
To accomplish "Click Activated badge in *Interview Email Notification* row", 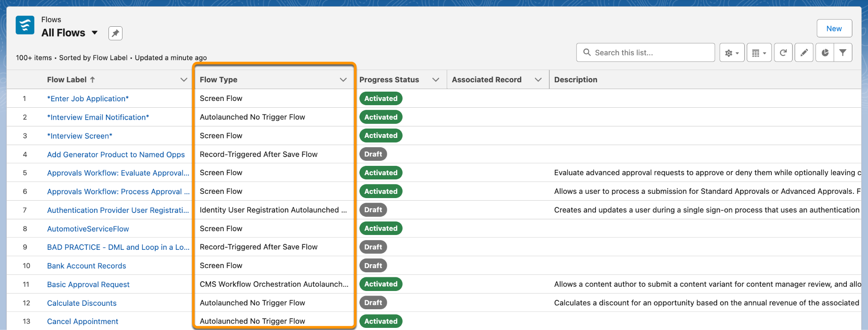I will point(381,117).
